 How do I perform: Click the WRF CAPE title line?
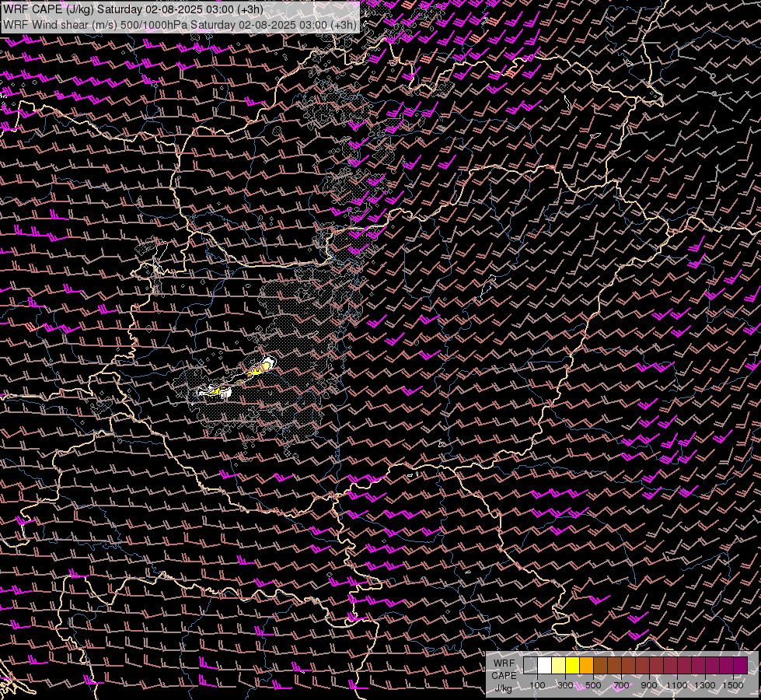[133, 9]
